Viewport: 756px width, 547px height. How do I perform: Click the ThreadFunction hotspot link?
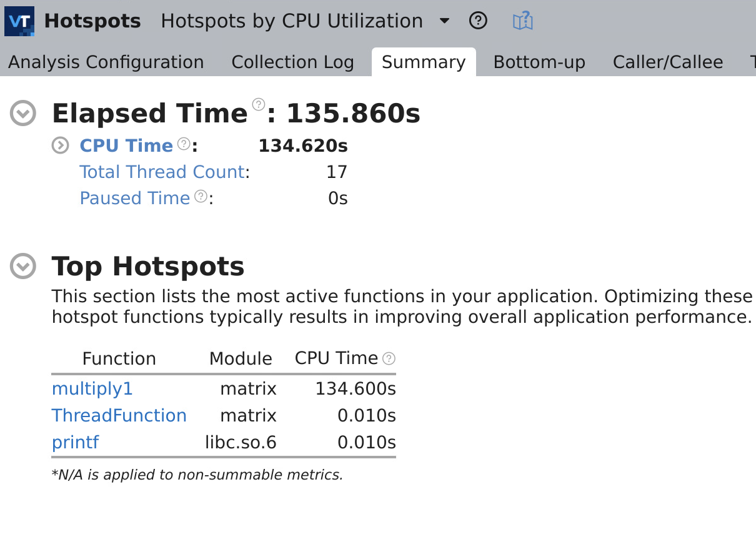click(x=119, y=416)
